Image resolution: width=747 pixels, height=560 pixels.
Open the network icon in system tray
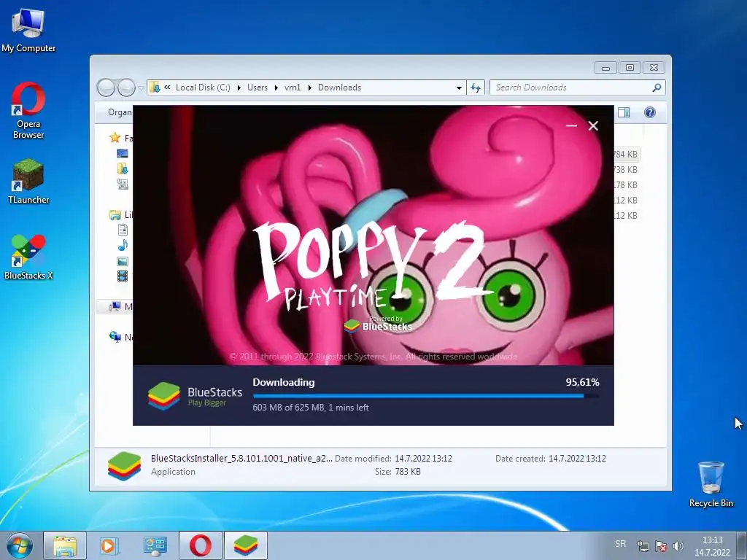coord(643,546)
